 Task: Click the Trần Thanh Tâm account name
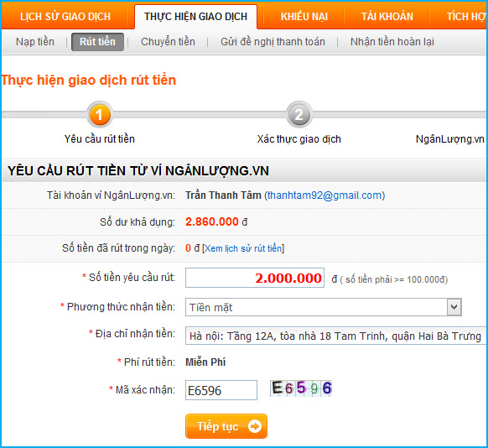tap(223, 195)
